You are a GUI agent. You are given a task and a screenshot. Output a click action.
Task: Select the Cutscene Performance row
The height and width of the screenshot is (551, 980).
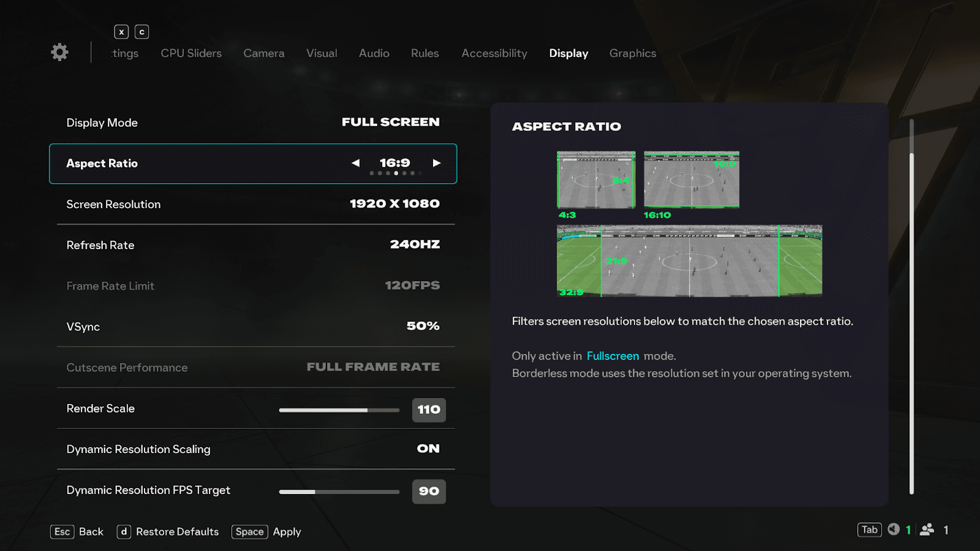point(253,367)
